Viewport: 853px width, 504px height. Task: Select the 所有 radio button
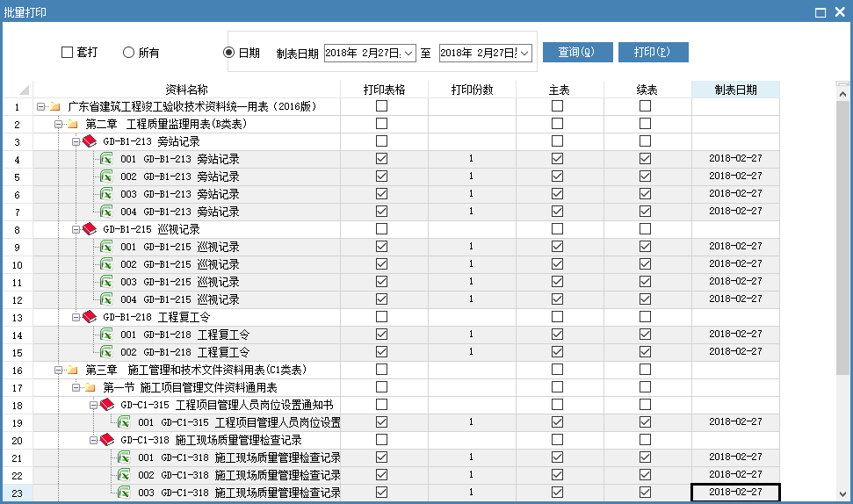128,52
